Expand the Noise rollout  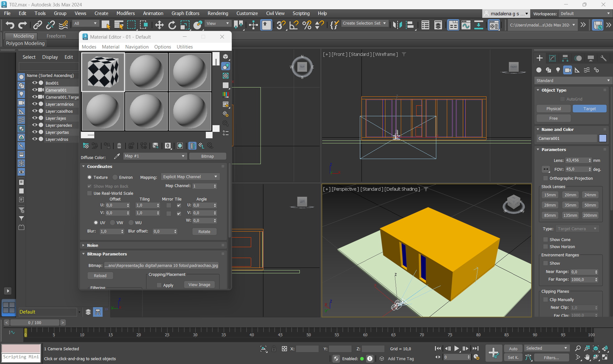pos(92,245)
